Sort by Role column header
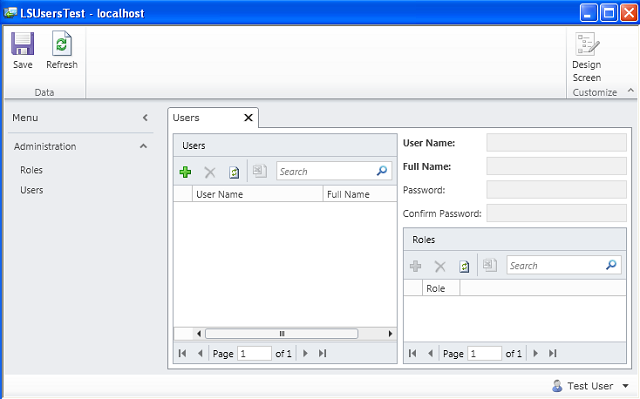Image resolution: width=640 pixels, height=399 pixels. click(441, 288)
